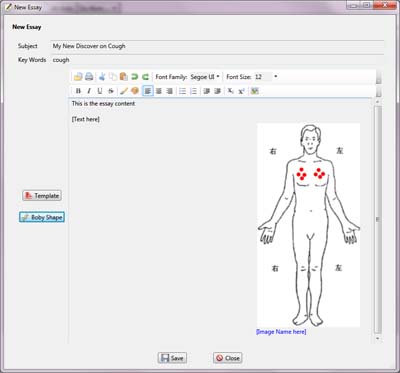Toggle underline formatting
This screenshot has width=400, height=373.
100,91
